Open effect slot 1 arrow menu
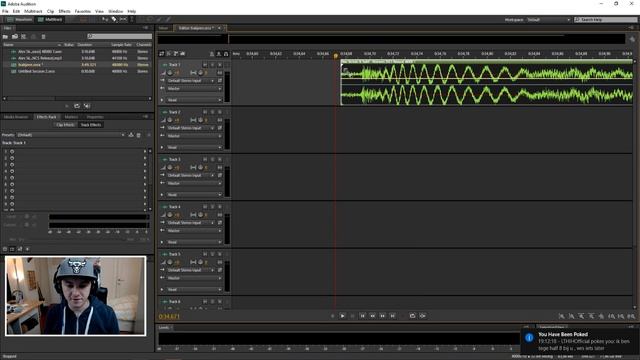Image resolution: width=640 pixels, height=360 pixels. pos(144,151)
